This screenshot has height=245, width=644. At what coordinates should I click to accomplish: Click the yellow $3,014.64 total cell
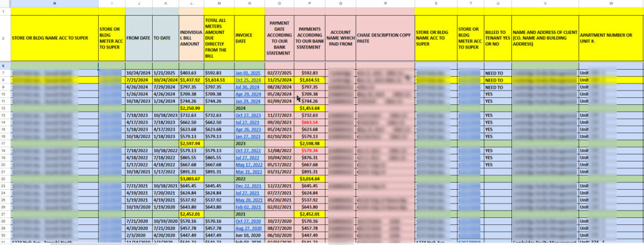pyautogui.click(x=309, y=179)
